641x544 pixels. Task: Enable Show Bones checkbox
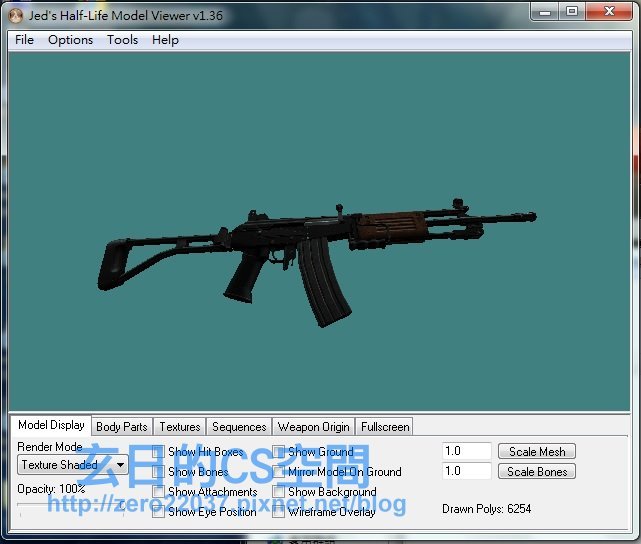pos(158,472)
